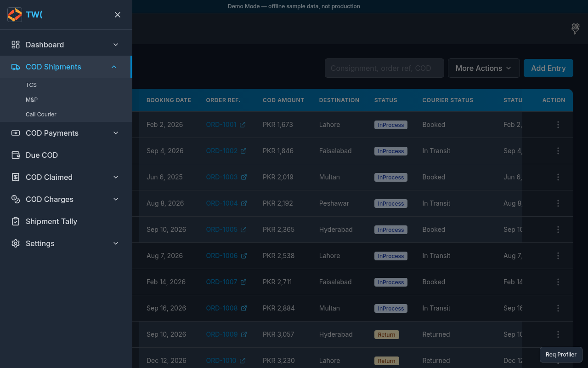588x368 pixels.
Task: Click the Settings gear icon
Action: click(16, 243)
